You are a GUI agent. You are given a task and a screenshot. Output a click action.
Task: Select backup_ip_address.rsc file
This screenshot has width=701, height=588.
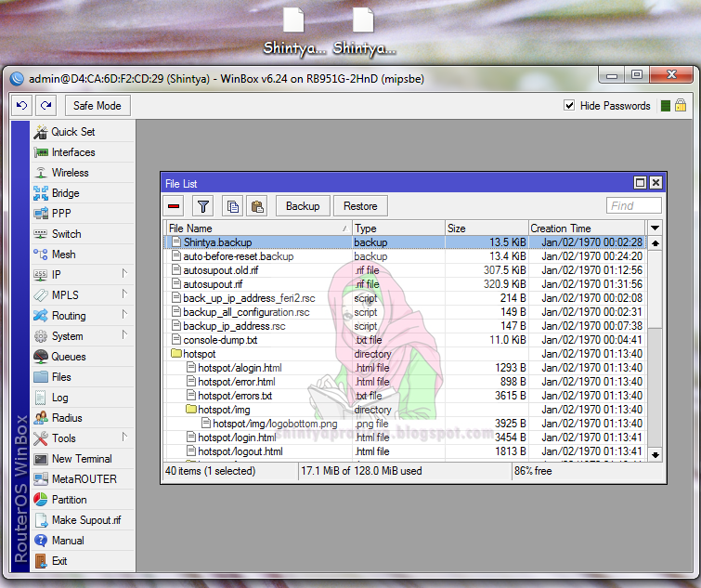pyautogui.click(x=405, y=326)
